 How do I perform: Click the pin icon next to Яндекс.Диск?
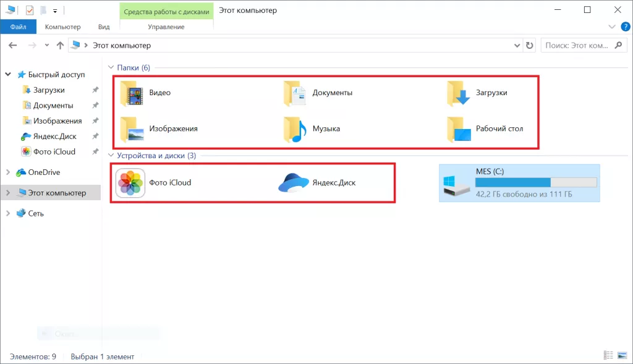coord(95,137)
